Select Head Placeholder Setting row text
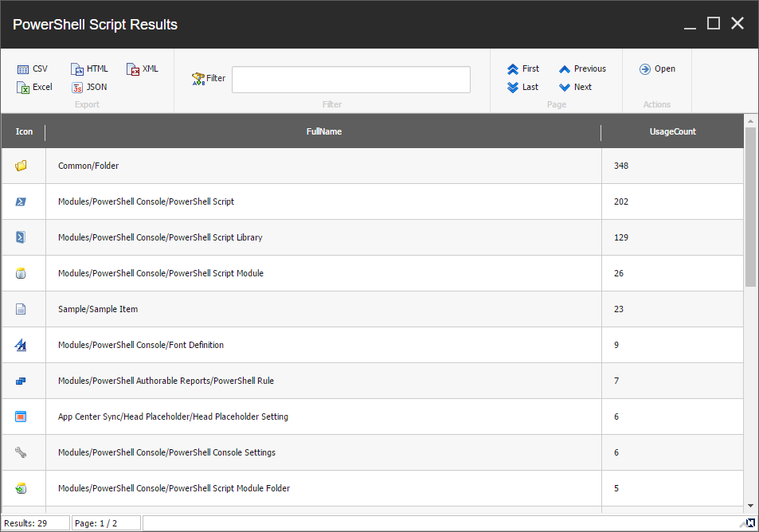The image size is (759, 532). [x=173, y=417]
